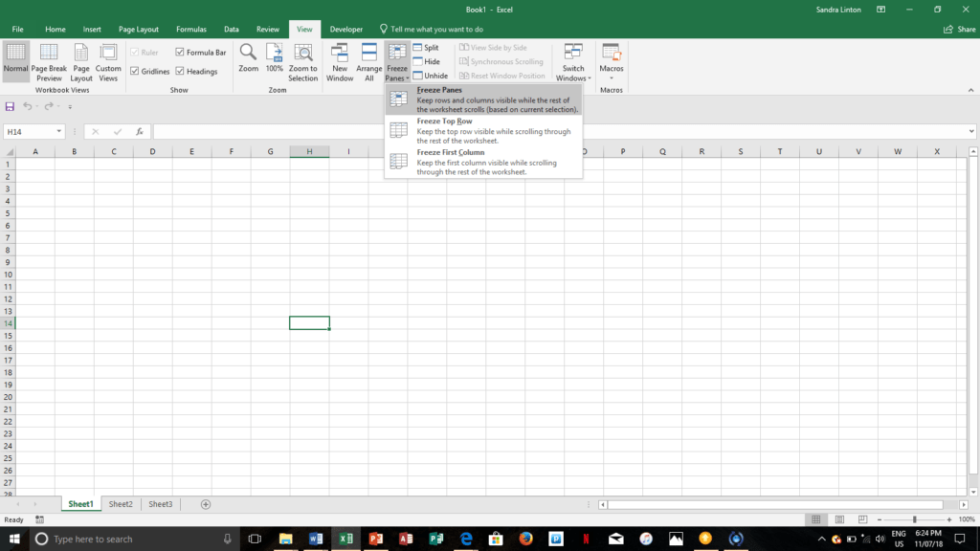Switch to Page Break Preview view
The image size is (980, 551).
(x=48, y=61)
